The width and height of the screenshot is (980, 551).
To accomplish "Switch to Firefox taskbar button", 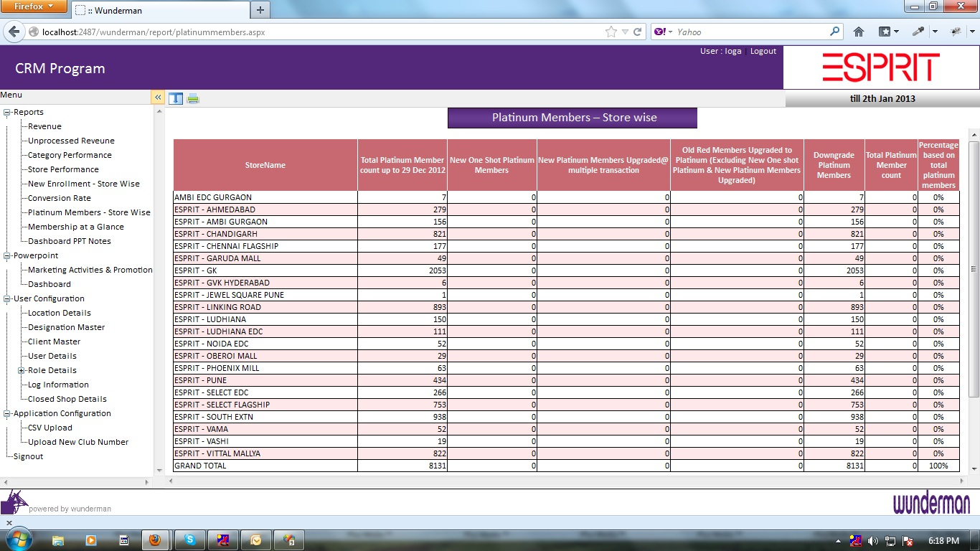I will tap(156, 540).
